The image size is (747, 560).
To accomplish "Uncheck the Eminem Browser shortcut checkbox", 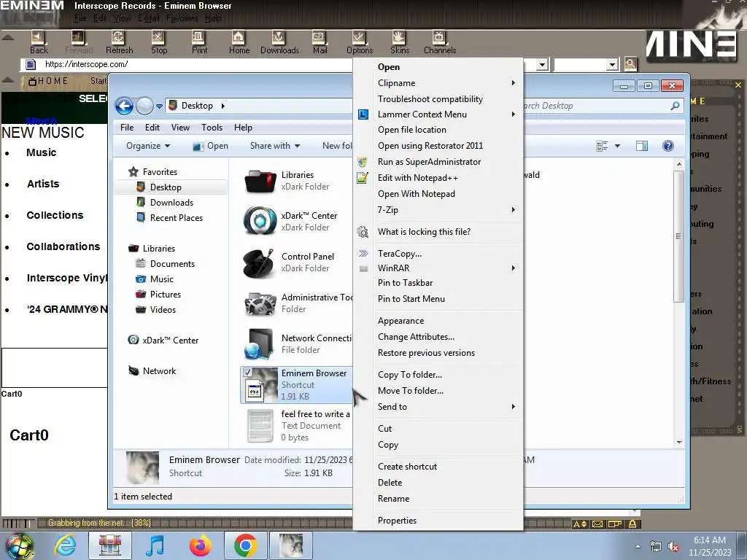I will tap(247, 373).
